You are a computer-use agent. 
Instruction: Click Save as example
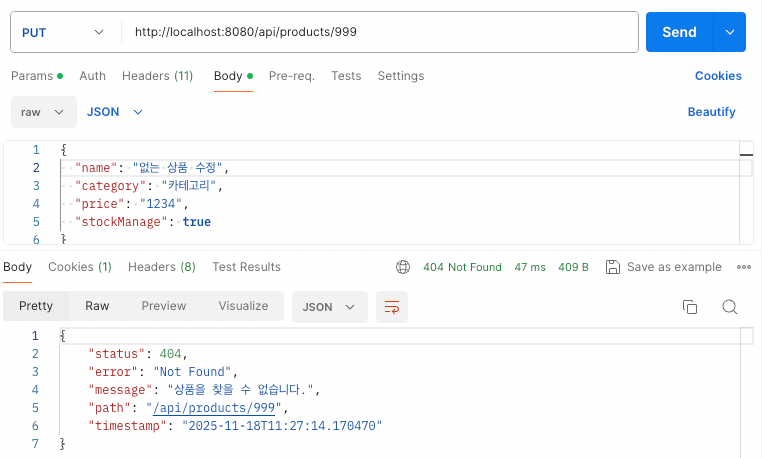pos(664,267)
